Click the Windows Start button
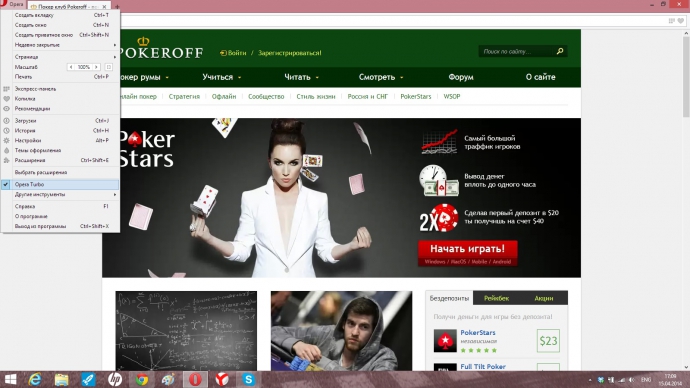The height and width of the screenshot is (388, 690). [10, 379]
